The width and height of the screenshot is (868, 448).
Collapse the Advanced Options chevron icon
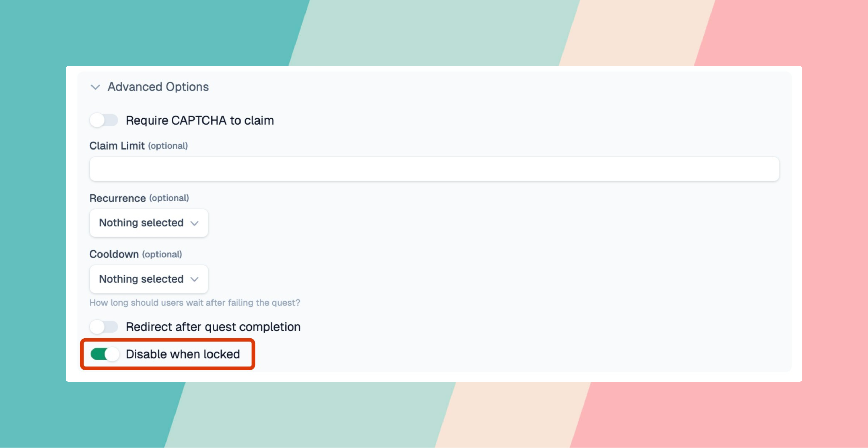(95, 87)
